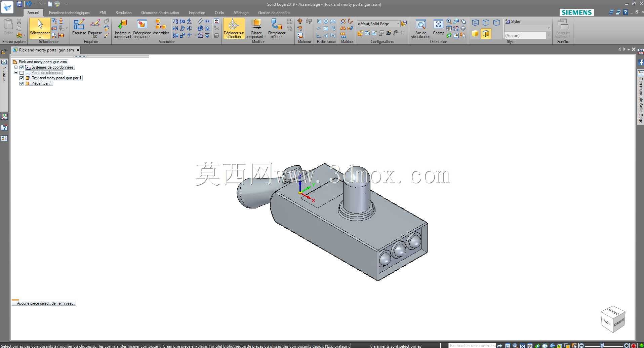Open the Esquisse sketch tool
The width and height of the screenshot is (644, 348).
(x=79, y=27)
